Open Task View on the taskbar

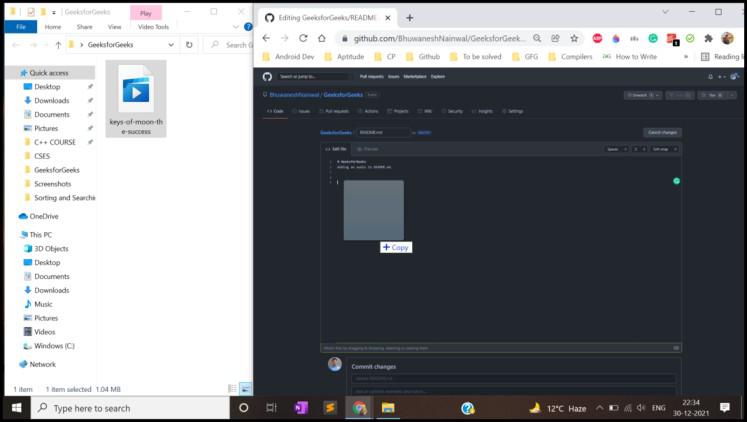tap(272, 408)
